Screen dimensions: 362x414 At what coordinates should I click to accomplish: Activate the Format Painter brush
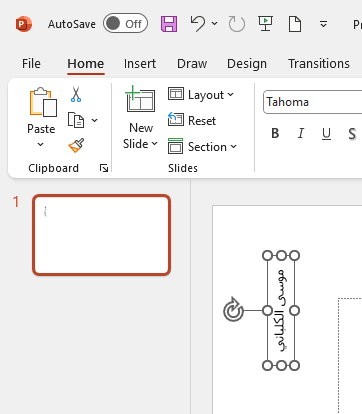point(76,145)
